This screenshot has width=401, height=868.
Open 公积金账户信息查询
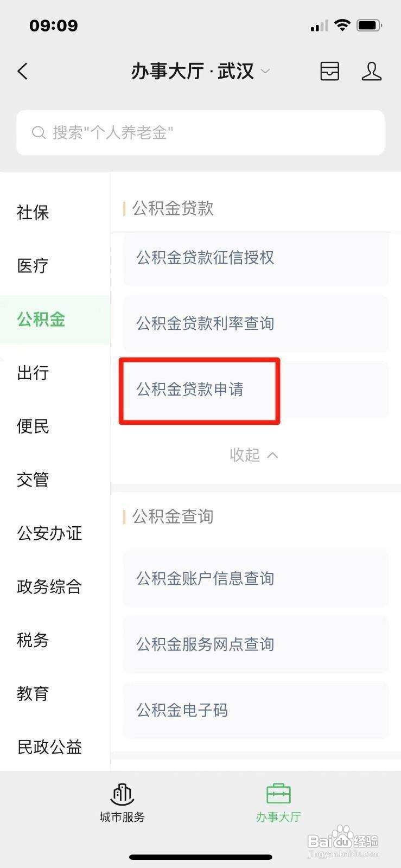(x=256, y=578)
